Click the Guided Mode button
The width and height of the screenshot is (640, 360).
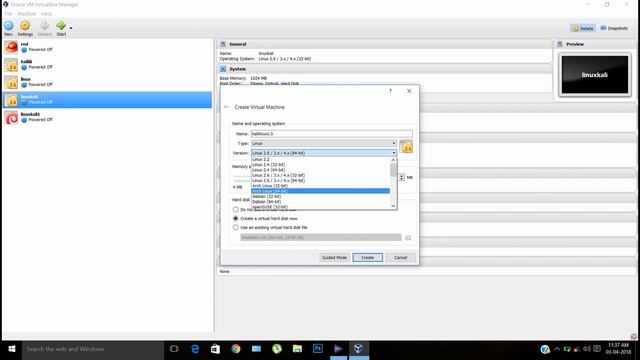(x=334, y=258)
